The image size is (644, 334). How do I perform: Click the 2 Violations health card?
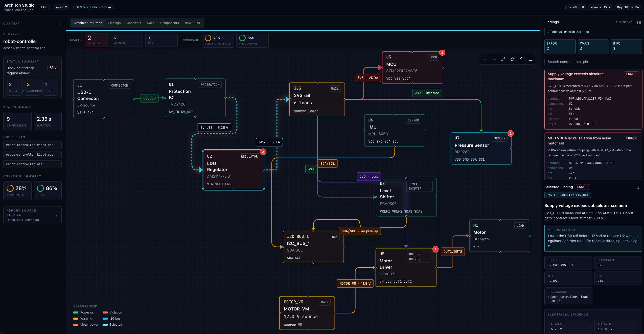coord(97,40)
